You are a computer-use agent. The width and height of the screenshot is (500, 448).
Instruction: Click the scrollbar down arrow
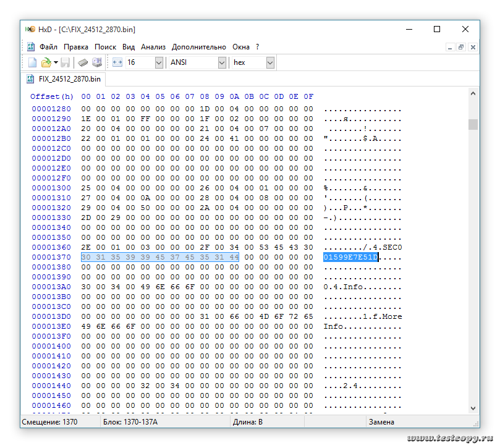coord(473,407)
